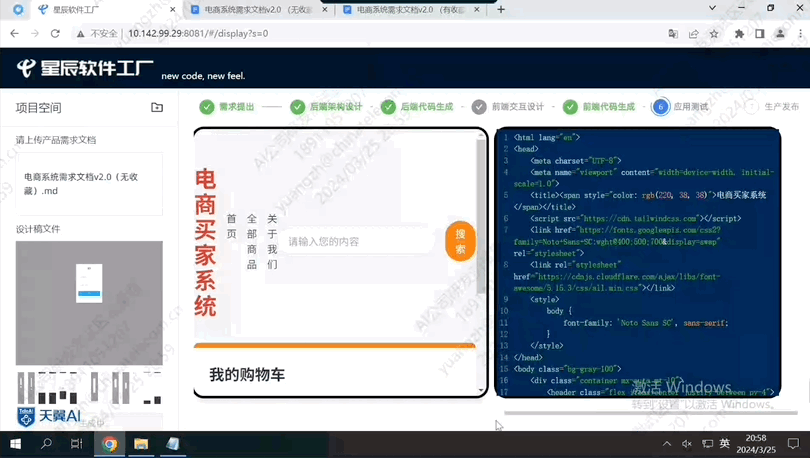Image resolution: width=810 pixels, height=458 pixels.
Task: Click step 6 circle for 应用测试
Action: (x=660, y=107)
